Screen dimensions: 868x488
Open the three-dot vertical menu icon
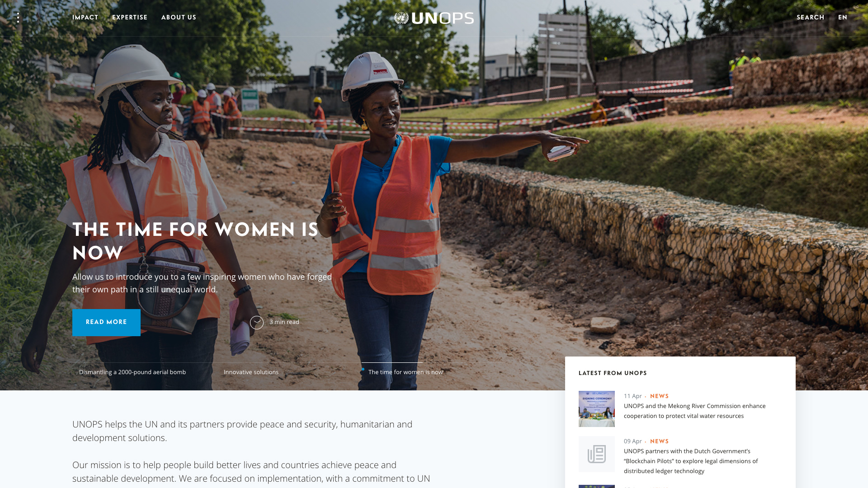click(18, 18)
